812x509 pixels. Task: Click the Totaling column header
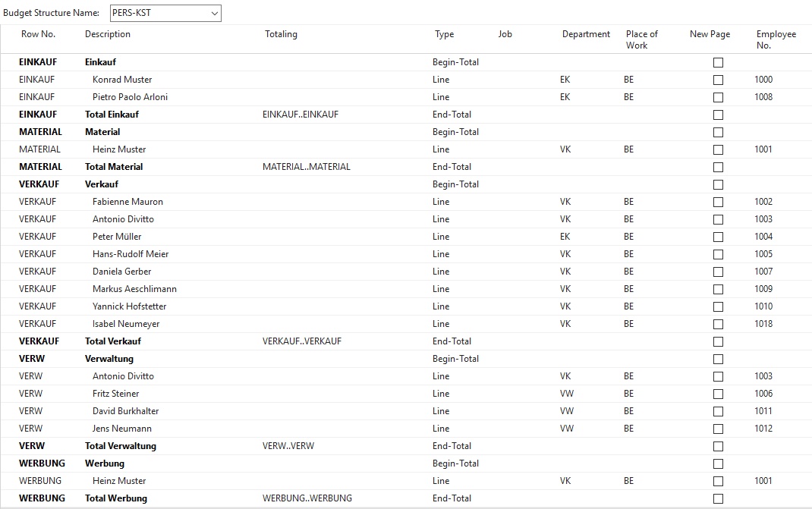281,34
